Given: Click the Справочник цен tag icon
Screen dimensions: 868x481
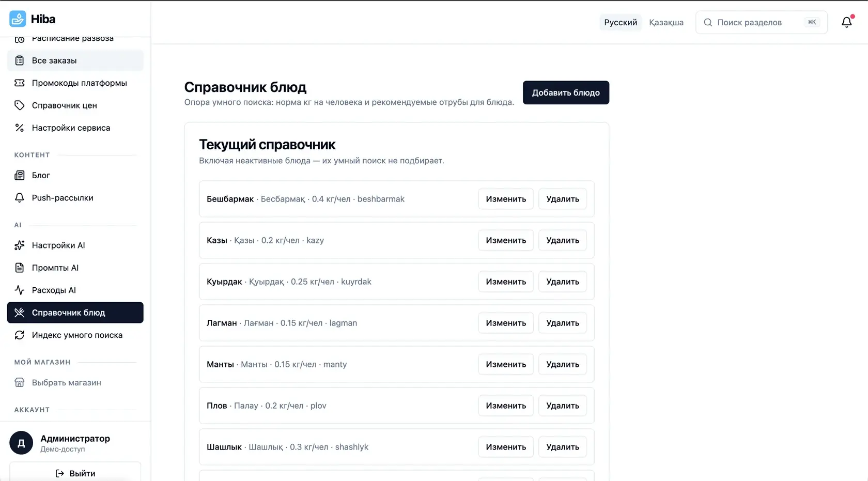Looking at the screenshot, I should pos(20,105).
